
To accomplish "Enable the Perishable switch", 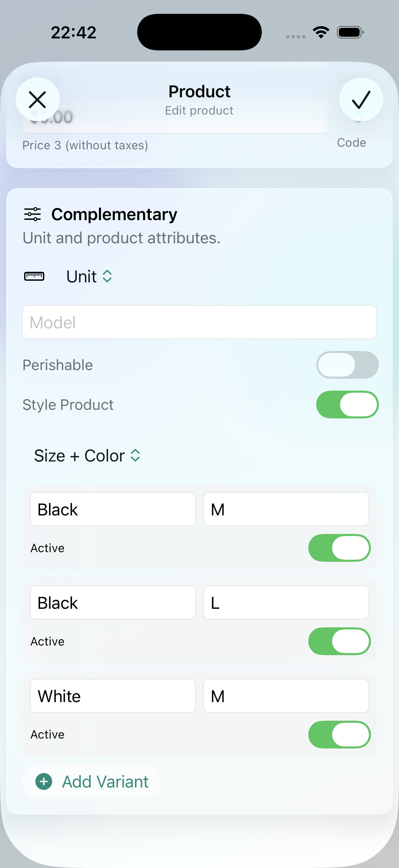I will pos(347,365).
